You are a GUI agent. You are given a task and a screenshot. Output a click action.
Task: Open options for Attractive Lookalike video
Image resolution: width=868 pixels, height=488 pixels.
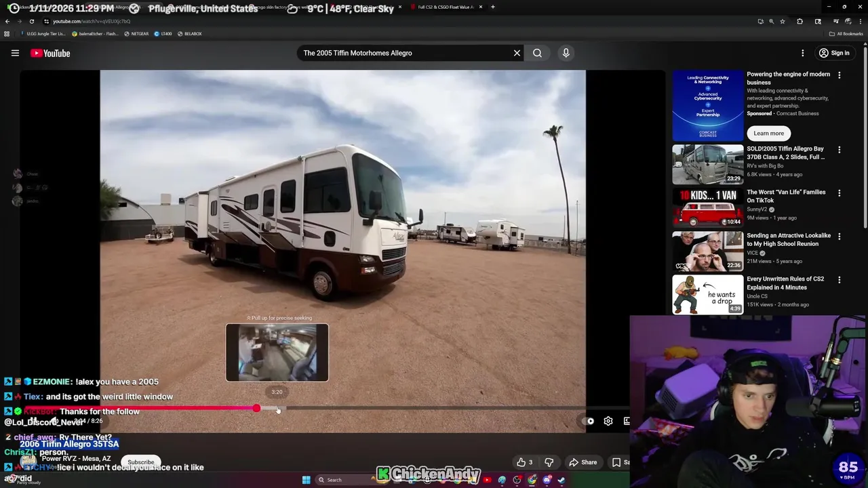840,237
